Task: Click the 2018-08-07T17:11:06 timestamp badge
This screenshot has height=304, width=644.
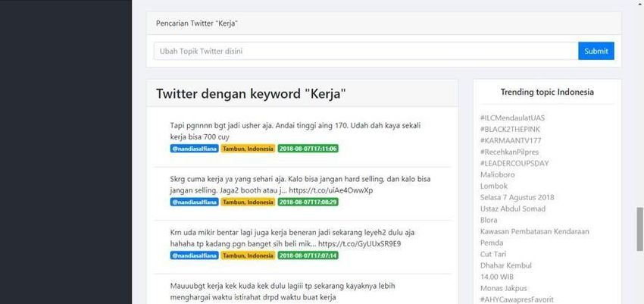Action: (x=308, y=149)
